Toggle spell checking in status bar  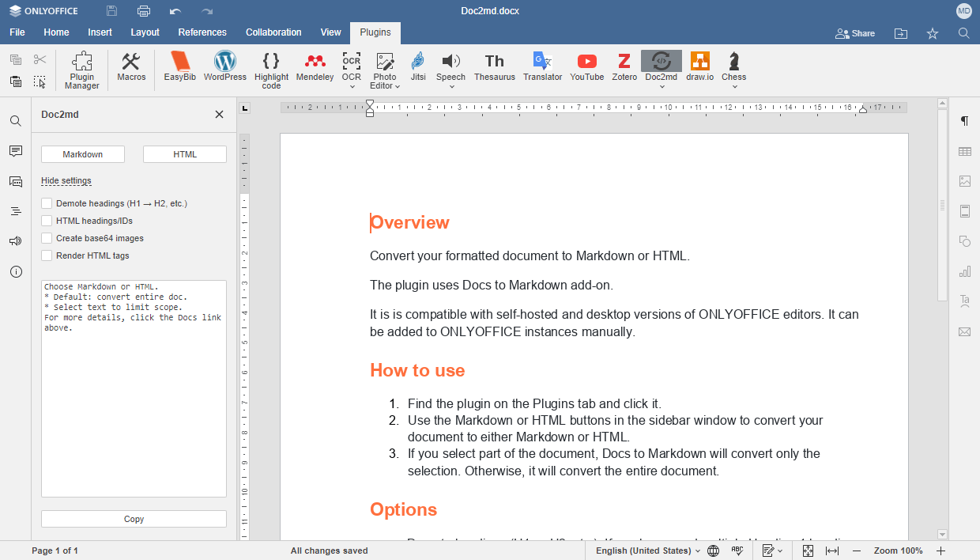tap(737, 551)
